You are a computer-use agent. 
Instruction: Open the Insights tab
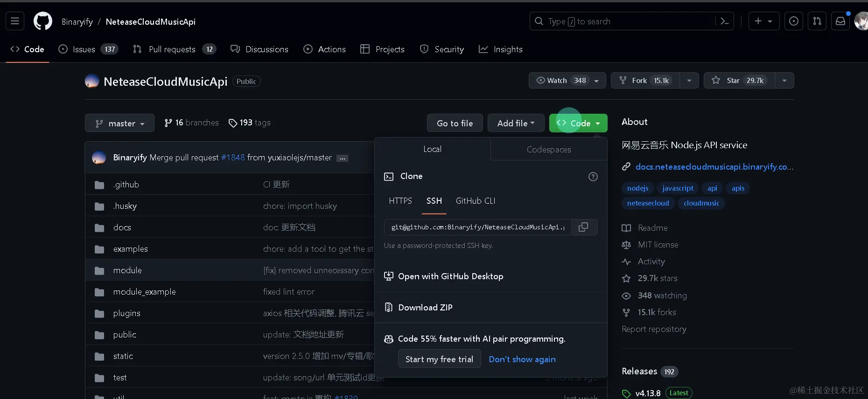click(501, 49)
